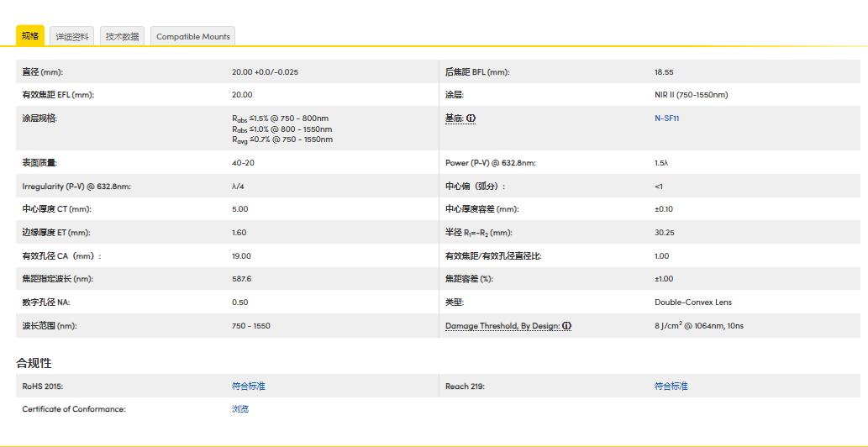Open the Reach 219 符合标准 link
The height and width of the screenshot is (447, 868).
coord(671,387)
